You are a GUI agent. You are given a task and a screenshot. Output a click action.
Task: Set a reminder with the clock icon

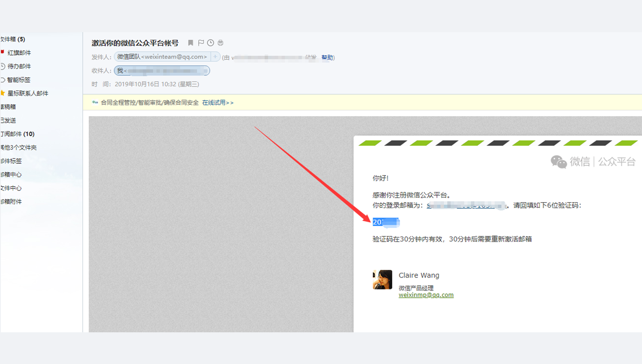211,43
